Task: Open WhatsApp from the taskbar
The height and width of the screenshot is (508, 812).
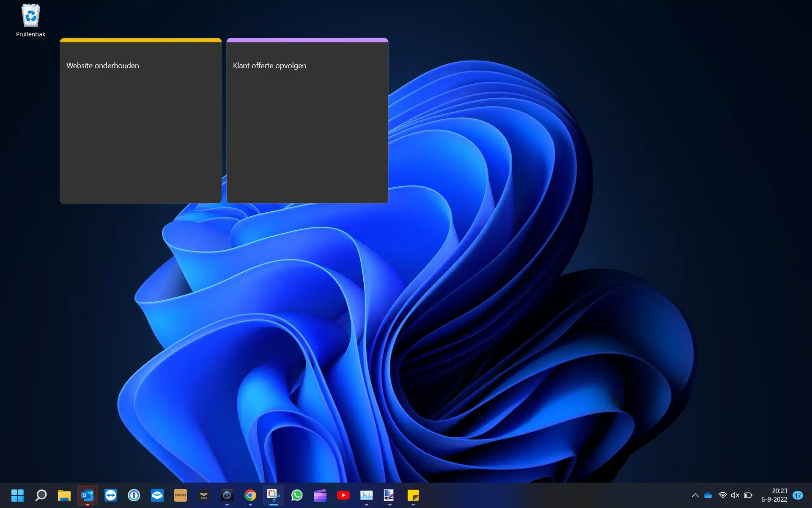Action: [x=297, y=495]
